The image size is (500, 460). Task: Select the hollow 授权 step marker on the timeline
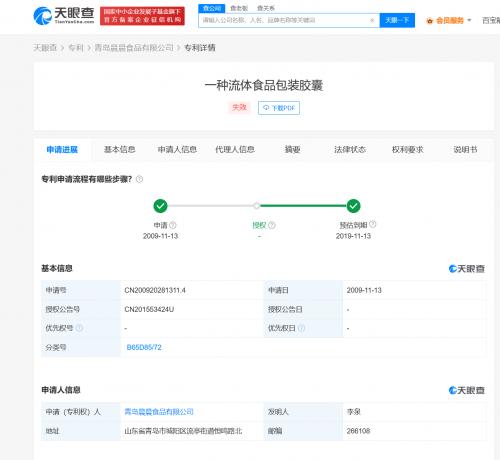coord(256,206)
